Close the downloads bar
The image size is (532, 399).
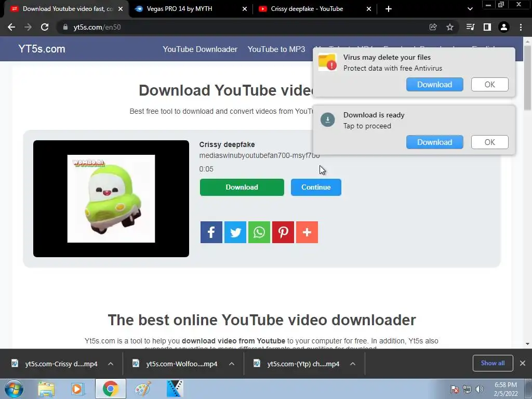[x=523, y=363]
